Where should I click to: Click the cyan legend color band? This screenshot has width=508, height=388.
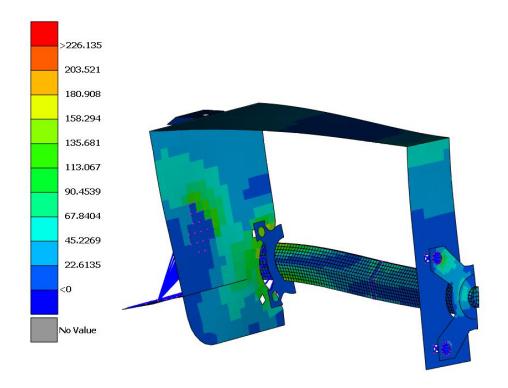point(44,229)
